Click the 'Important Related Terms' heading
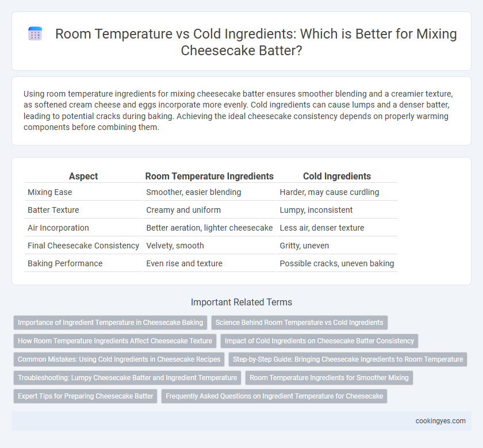Viewport: 483px width, 448px height. point(241,303)
